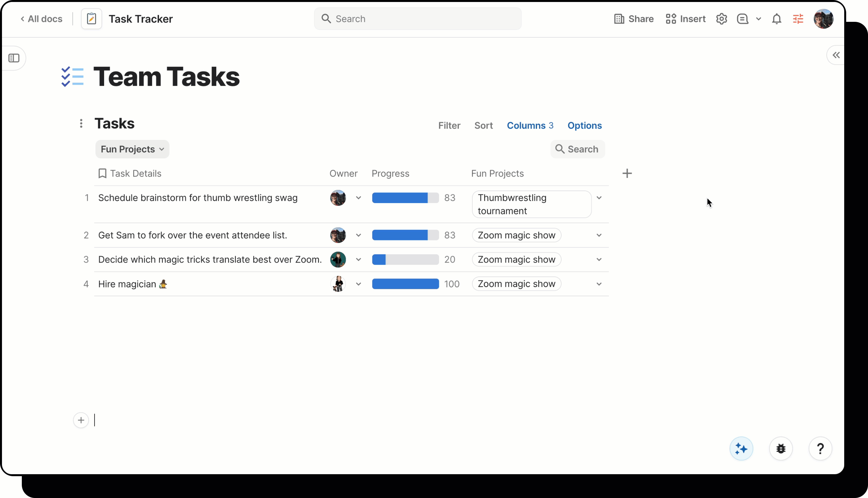Open the Filter menu for Tasks
868x498 pixels.
point(449,125)
